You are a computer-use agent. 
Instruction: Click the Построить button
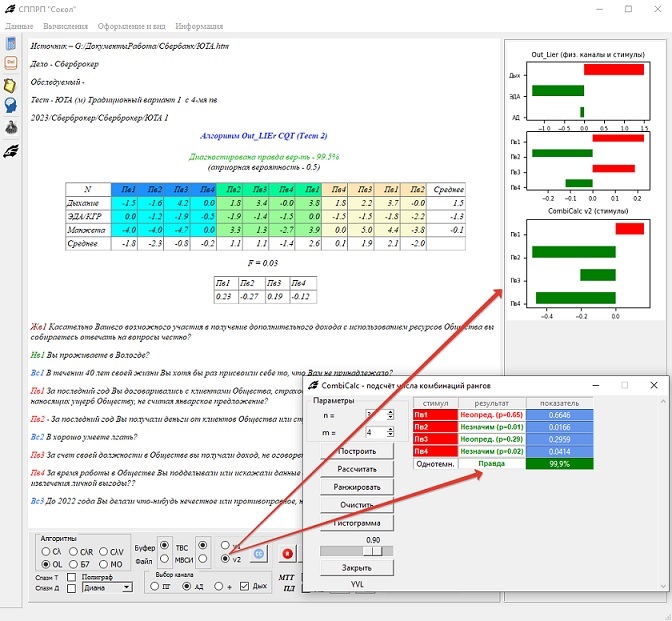357,451
